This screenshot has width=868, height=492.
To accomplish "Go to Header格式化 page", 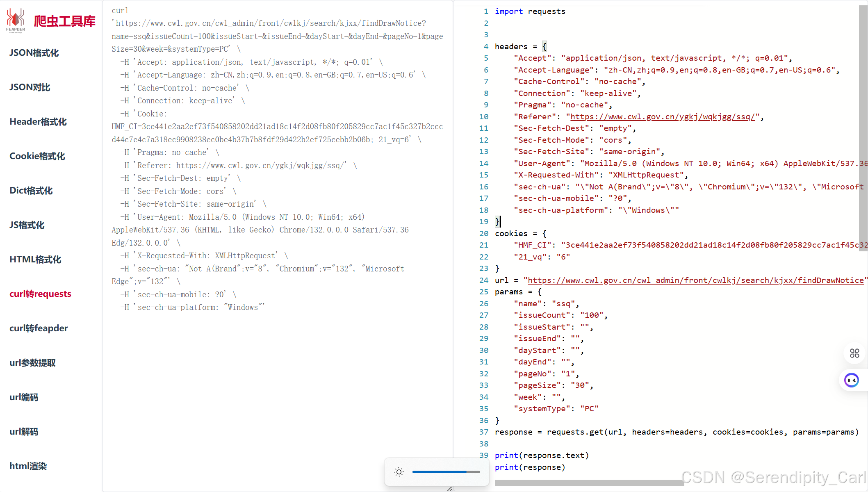I will (38, 122).
